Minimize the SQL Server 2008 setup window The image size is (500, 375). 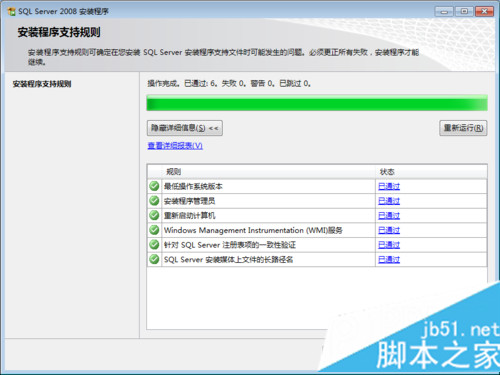444,12
